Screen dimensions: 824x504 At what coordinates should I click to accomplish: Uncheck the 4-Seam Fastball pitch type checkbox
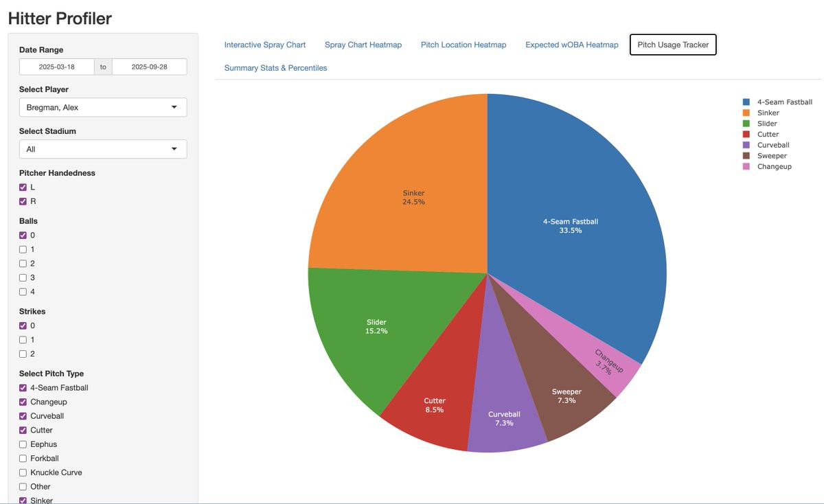pos(23,388)
